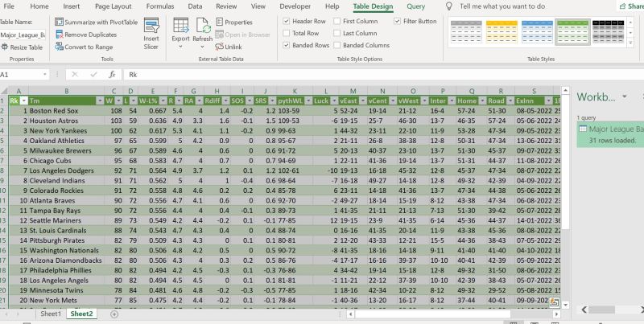The width and height of the screenshot is (644, 324).
Task: Expand the Workbook Queries pane options arrow
Action: 625,96
